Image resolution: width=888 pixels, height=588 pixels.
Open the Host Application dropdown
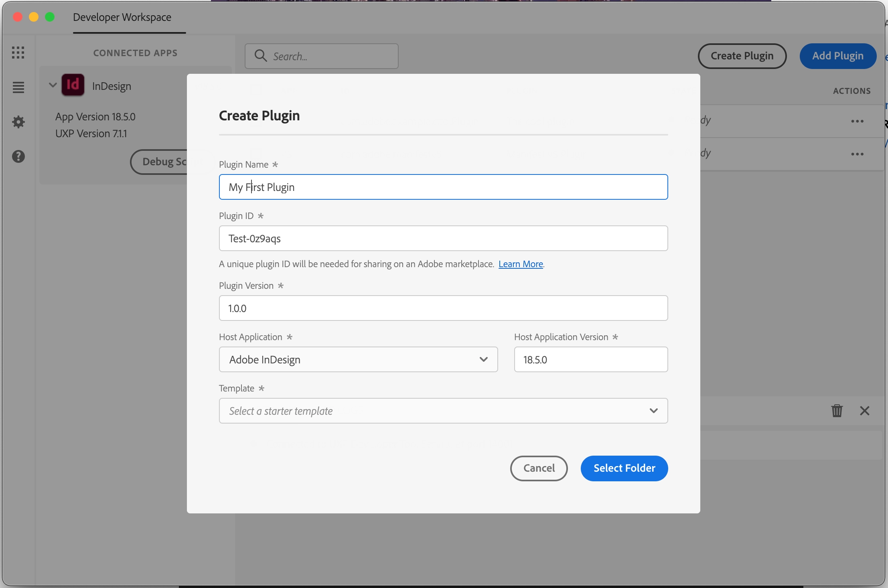pyautogui.click(x=358, y=359)
